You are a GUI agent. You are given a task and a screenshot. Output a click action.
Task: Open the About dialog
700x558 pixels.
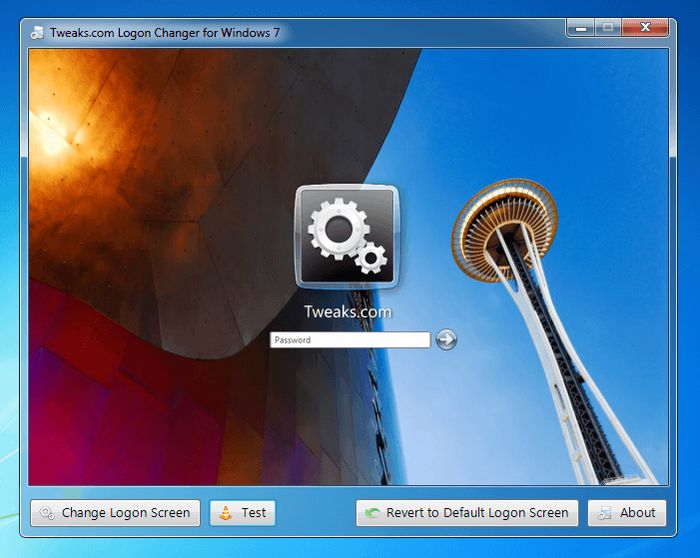point(627,513)
